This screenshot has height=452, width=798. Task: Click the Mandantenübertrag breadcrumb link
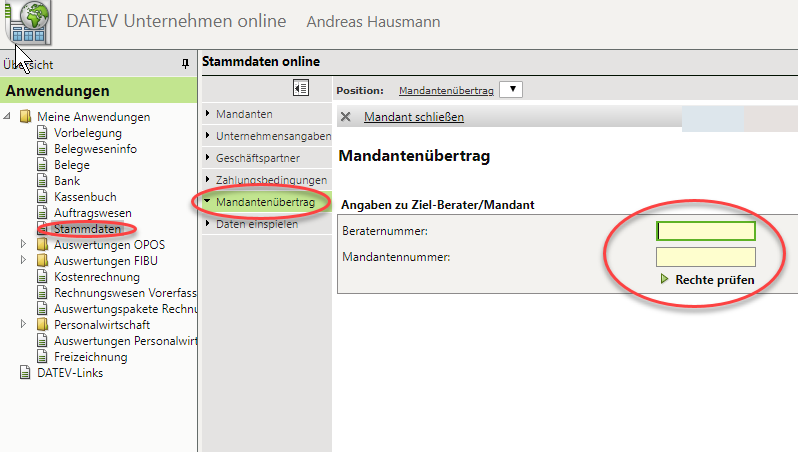(x=446, y=90)
